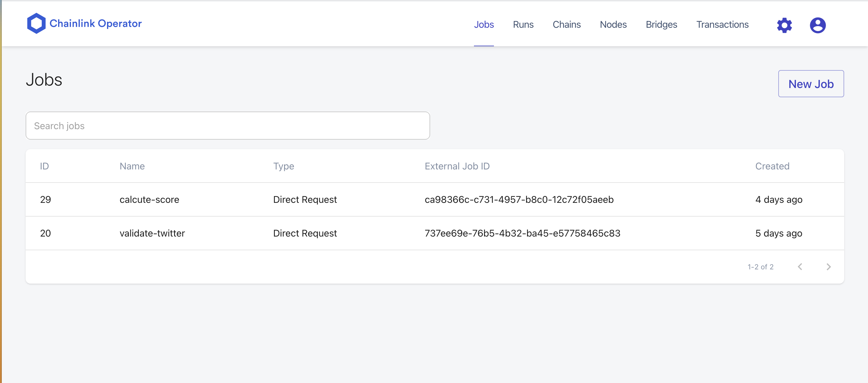Viewport: 868px width, 383px height.
Task: Click the New Job button
Action: pos(811,84)
